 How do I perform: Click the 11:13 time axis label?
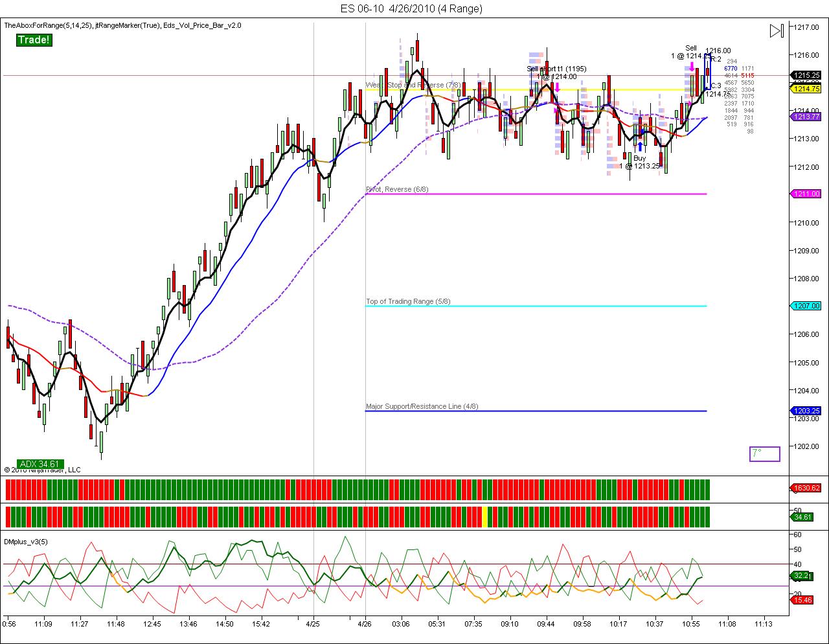click(x=764, y=625)
